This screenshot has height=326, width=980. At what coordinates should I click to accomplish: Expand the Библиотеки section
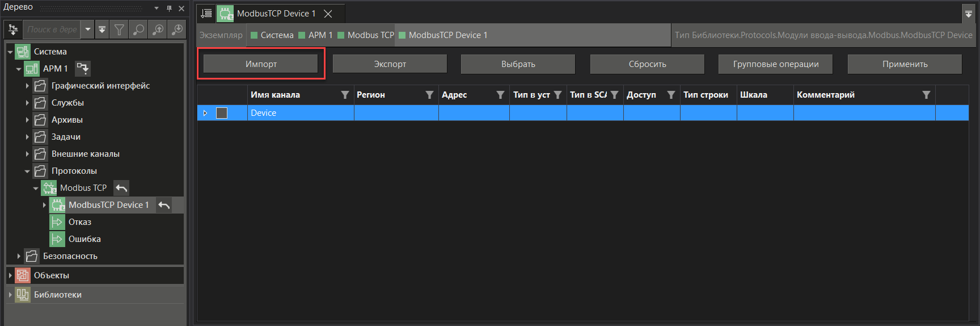click(x=10, y=295)
